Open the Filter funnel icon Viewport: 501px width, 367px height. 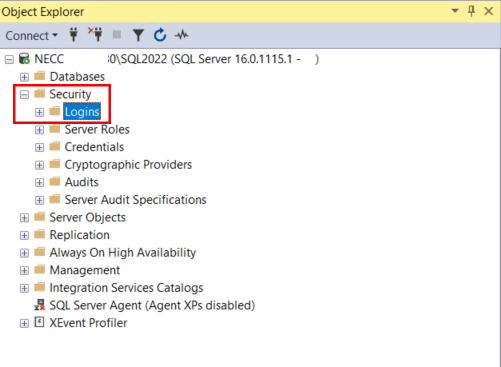coord(138,35)
